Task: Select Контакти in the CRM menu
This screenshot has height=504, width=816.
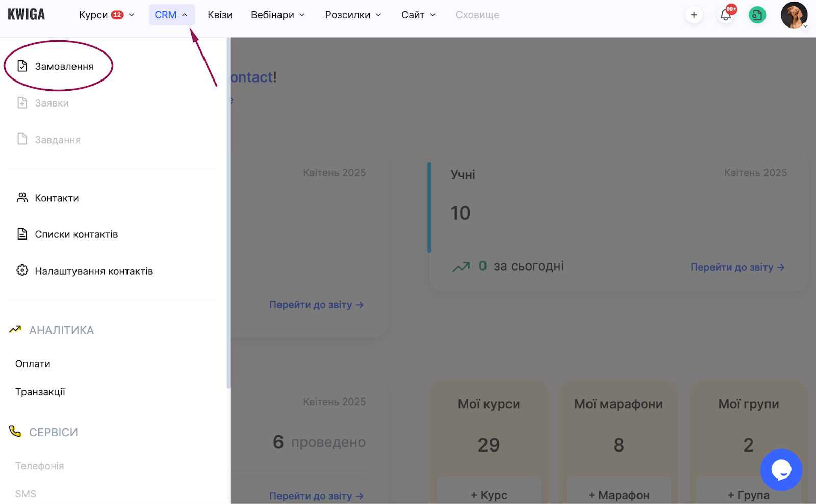Action: coord(57,198)
